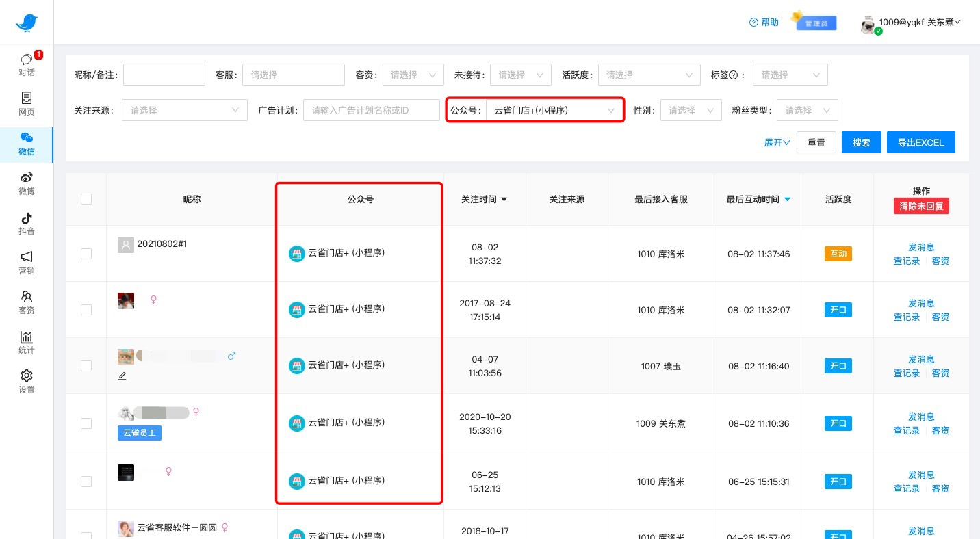The image size is (980, 539).
Task: Click the blue 搜索 button
Action: pos(861,142)
